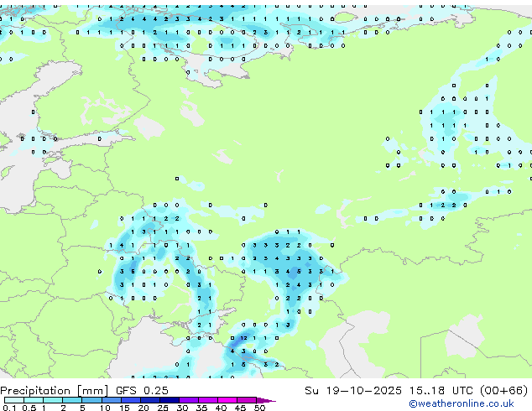Click the 'Su 19-10-2025' date text
Screen dimensions: 532x411
[x=353, y=391]
